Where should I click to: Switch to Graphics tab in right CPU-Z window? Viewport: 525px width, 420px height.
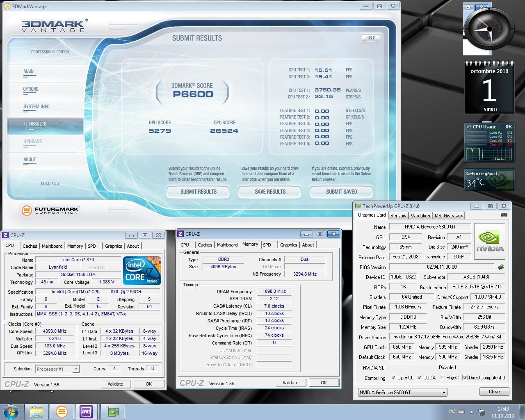[x=289, y=245]
